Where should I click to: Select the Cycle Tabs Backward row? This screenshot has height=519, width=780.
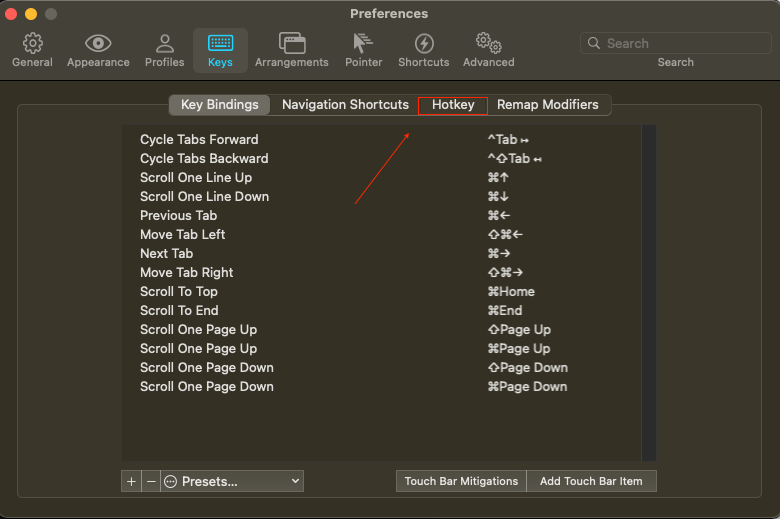coord(382,158)
